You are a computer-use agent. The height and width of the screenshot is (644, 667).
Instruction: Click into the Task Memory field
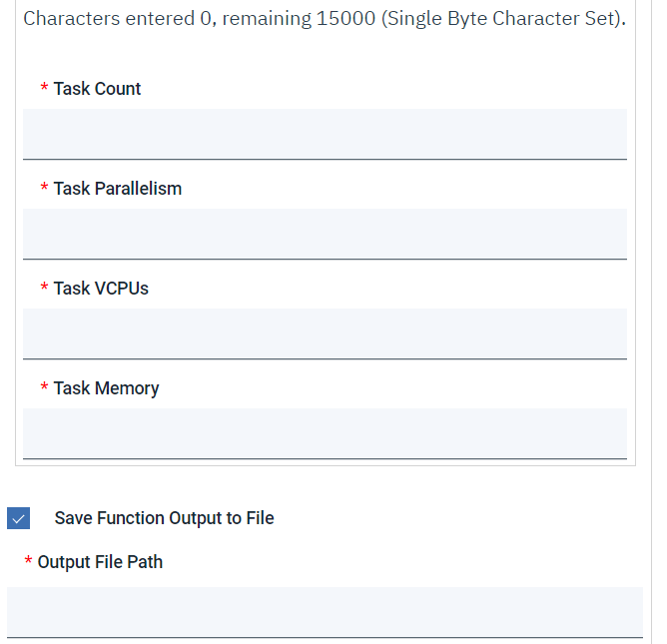pyautogui.click(x=325, y=433)
